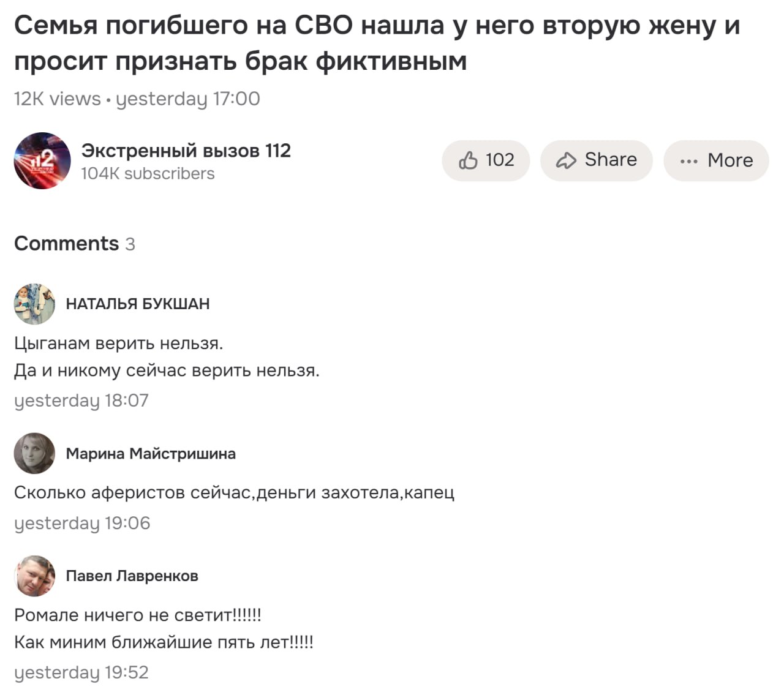Like the video with thumbs-up icon
Image resolution: width=784 pixels, height=695 pixels.
pos(486,160)
